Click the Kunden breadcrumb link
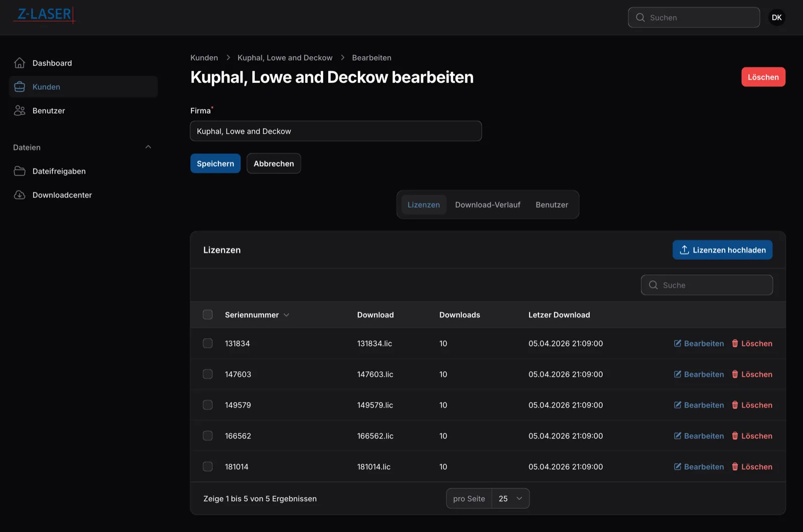 click(x=204, y=58)
